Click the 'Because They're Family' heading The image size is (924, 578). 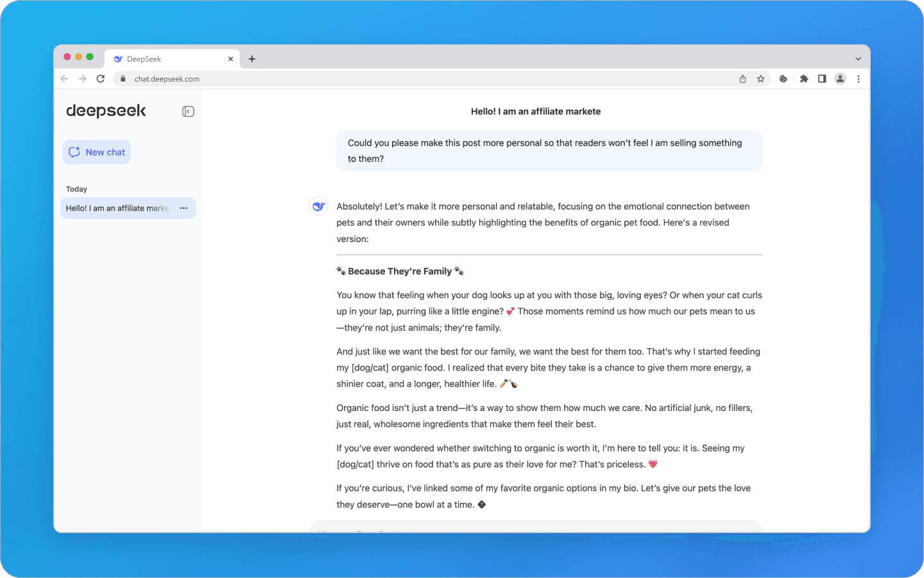[x=400, y=272]
